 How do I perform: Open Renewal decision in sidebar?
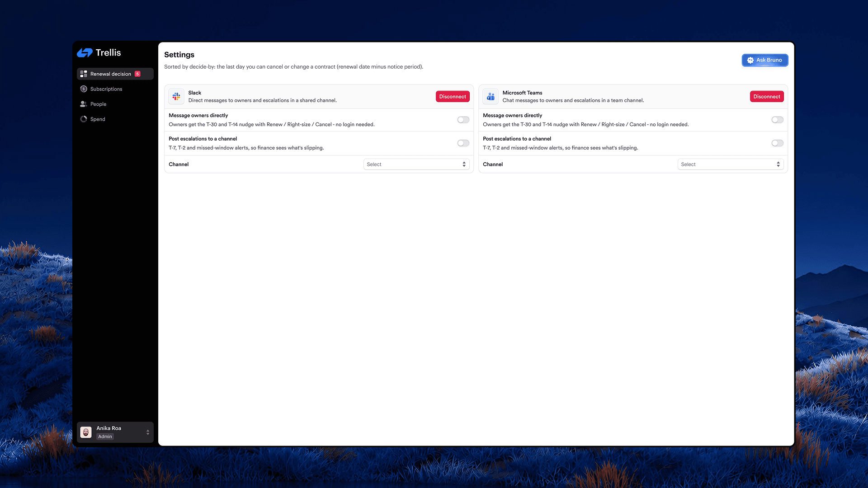tap(115, 74)
